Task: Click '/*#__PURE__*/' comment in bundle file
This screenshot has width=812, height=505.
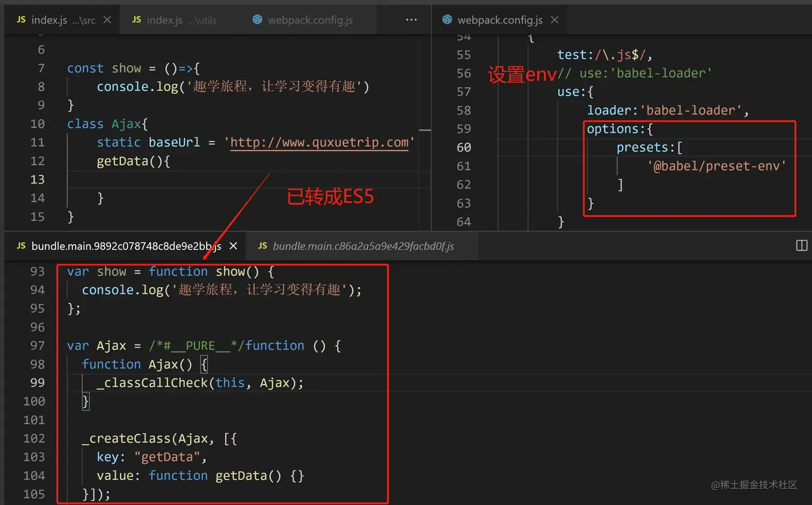Action: point(197,346)
